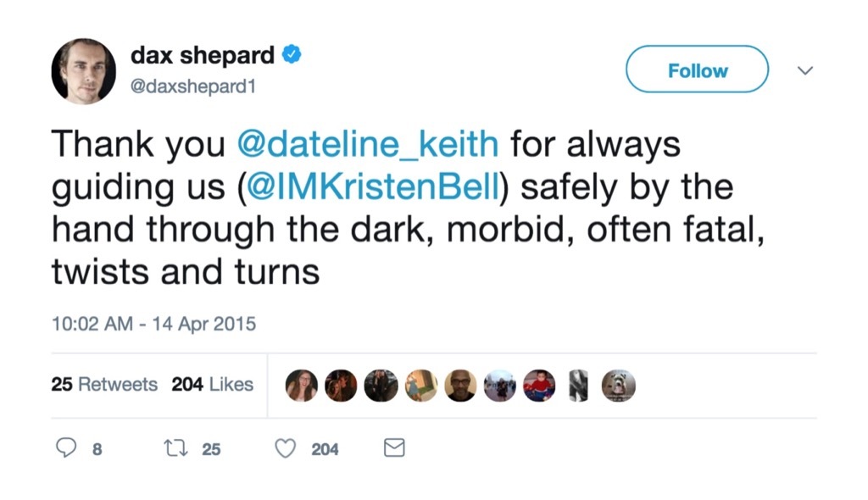Follow dax shepard
868x500 pixels.
coord(696,69)
